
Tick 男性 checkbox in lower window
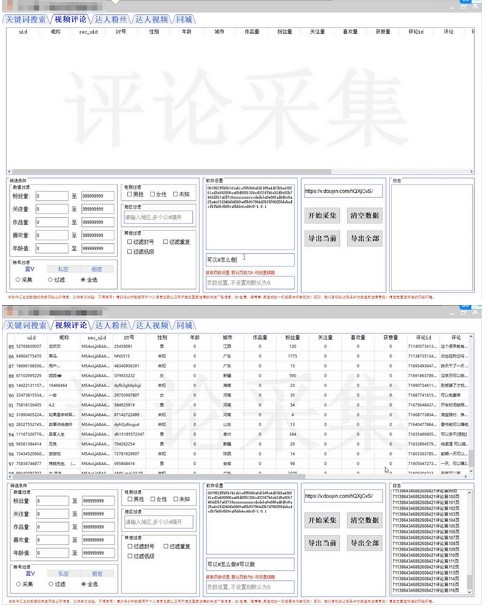pos(130,499)
